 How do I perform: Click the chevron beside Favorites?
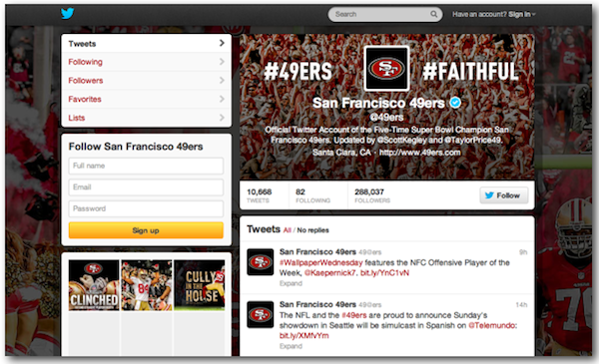(222, 99)
